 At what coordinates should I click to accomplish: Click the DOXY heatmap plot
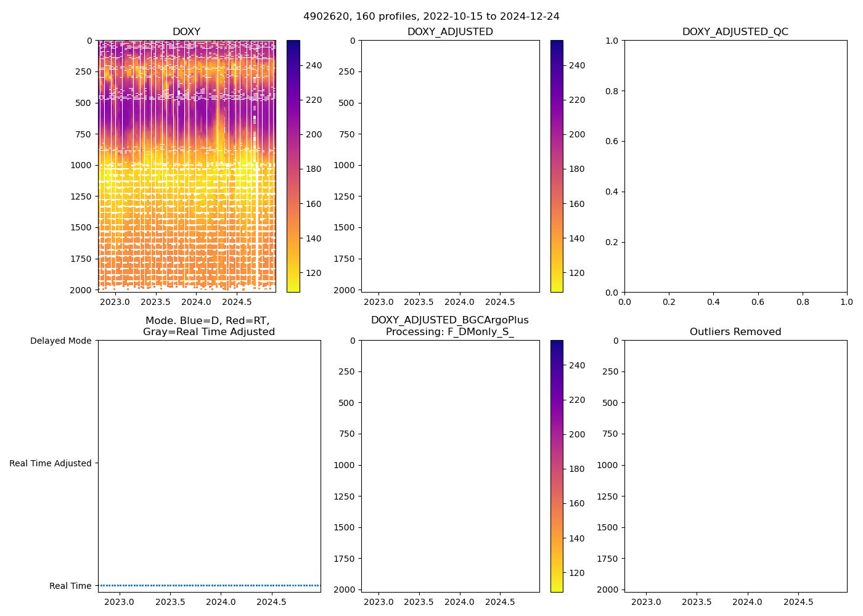coord(187,166)
